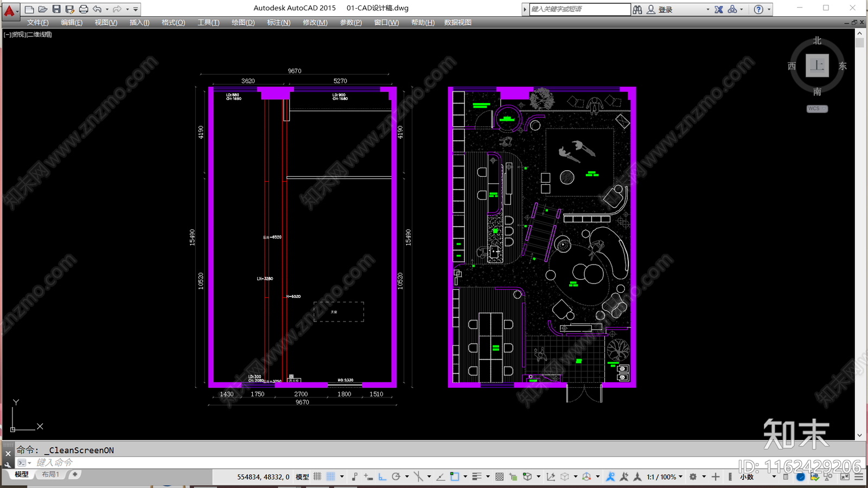Toggle lineweight display in status bar
Viewport: 868px width, 488px height.
point(477,477)
